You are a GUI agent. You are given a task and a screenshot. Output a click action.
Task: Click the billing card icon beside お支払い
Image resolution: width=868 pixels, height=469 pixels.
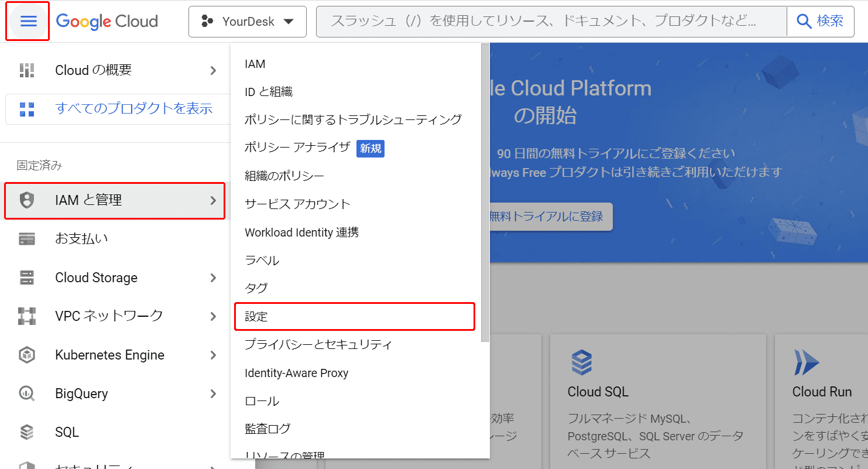click(27, 239)
